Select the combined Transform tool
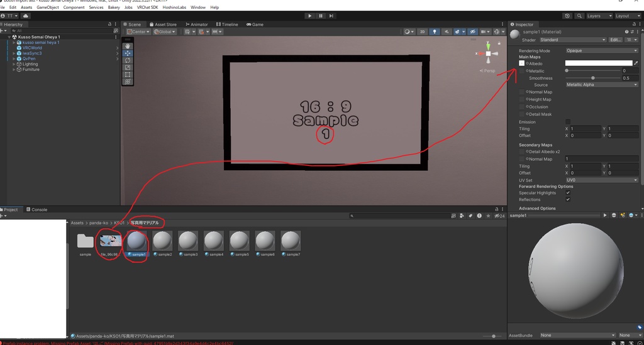The height and width of the screenshot is (345, 644). (x=128, y=81)
